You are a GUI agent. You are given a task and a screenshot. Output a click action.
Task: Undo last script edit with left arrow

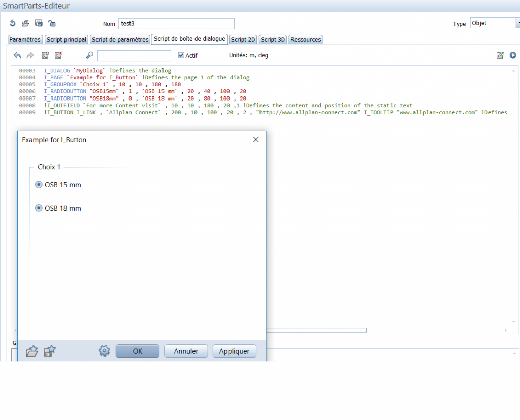[x=17, y=55]
